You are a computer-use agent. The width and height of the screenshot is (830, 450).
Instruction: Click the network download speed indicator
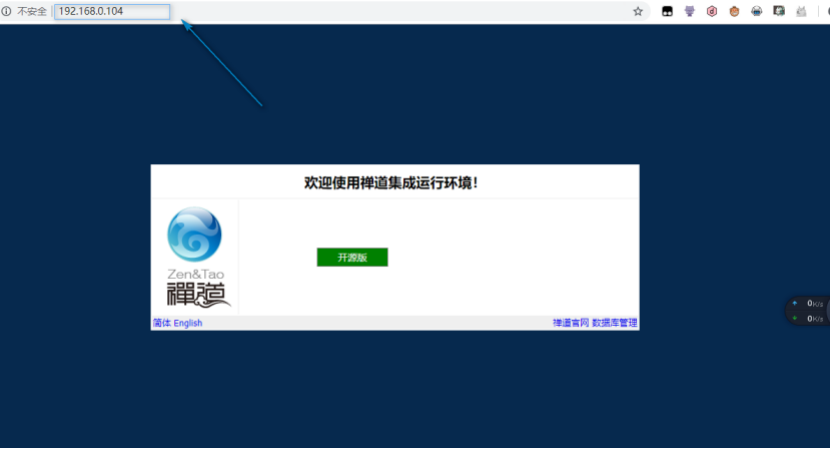pos(808,318)
